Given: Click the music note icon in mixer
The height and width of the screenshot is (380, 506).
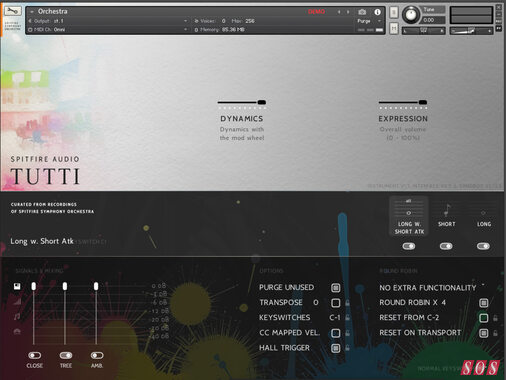Looking at the screenshot, I should (x=17, y=316).
